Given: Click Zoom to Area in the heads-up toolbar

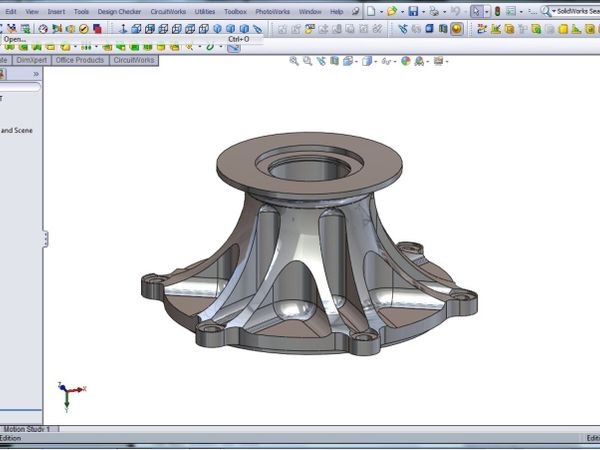Looking at the screenshot, I should pos(307,61).
